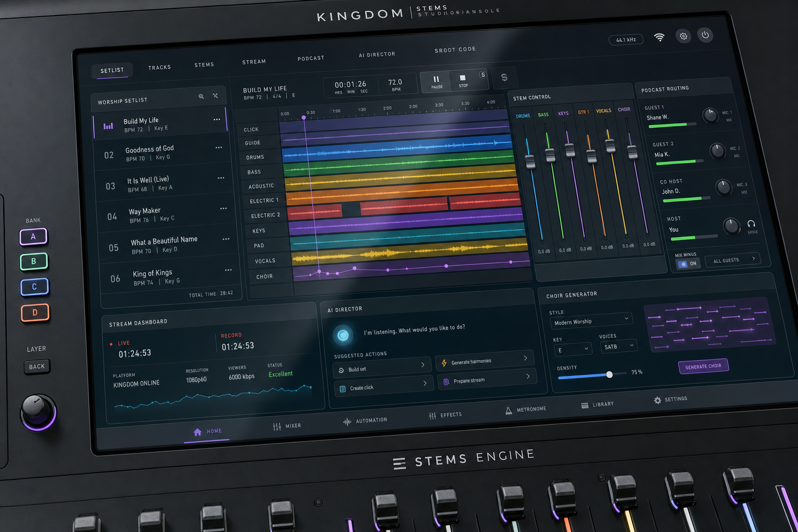Viewport: 798px width, 532px height.
Task: Open options menu for It Is Well (Live)
Action: coord(221,178)
